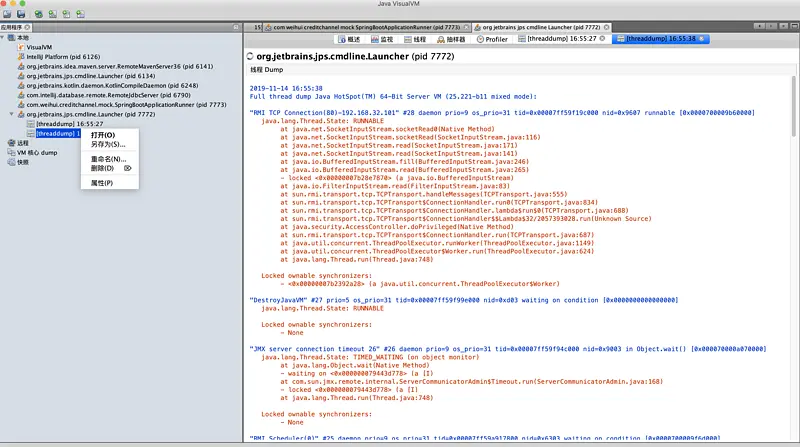
Task: Switch to the 线程 tab
Action: pos(415,39)
